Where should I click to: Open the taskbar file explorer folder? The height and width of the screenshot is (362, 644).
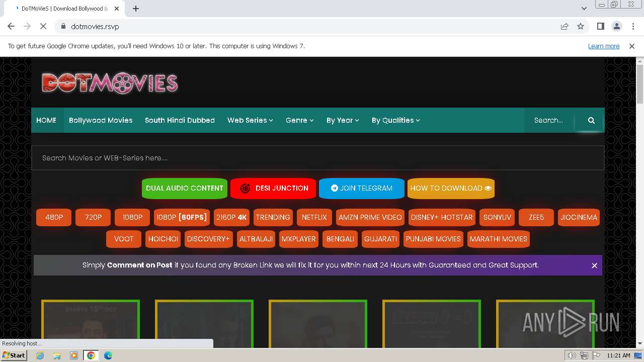click(x=57, y=355)
